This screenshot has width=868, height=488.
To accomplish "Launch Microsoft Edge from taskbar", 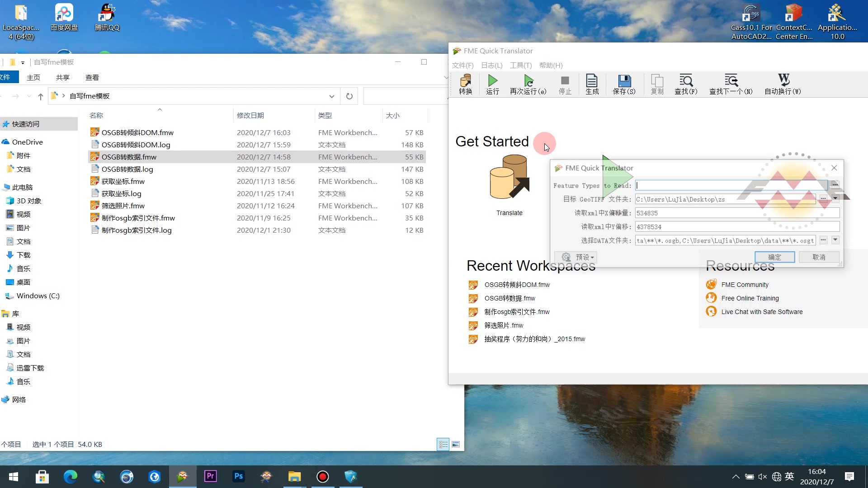I will (70, 477).
